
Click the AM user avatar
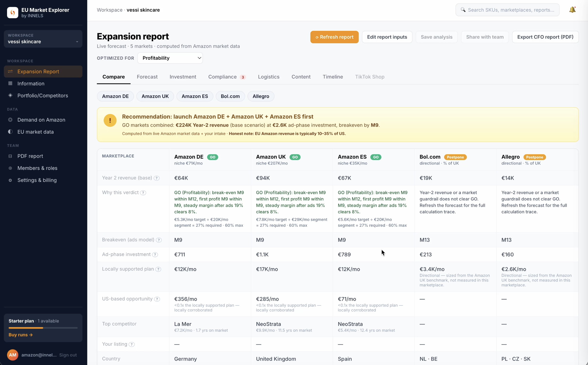click(x=13, y=355)
